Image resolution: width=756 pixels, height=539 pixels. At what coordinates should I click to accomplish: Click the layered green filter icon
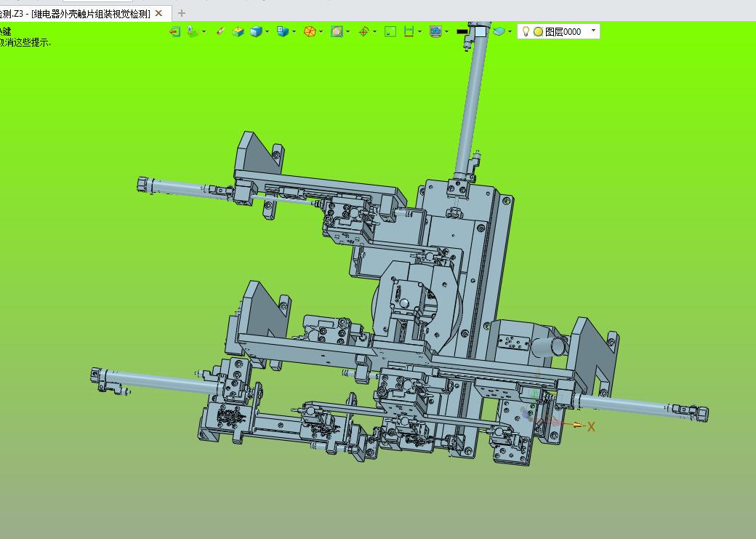coord(193,31)
